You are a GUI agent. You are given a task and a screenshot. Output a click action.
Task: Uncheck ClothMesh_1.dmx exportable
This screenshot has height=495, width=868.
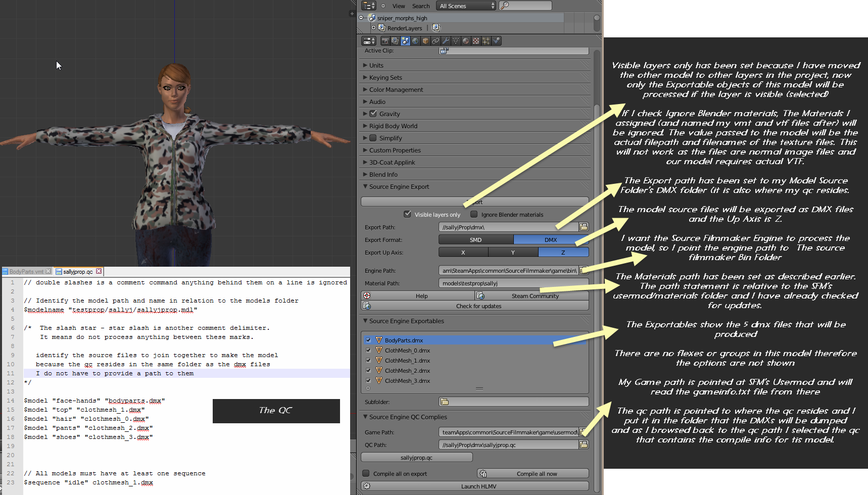pos(368,361)
